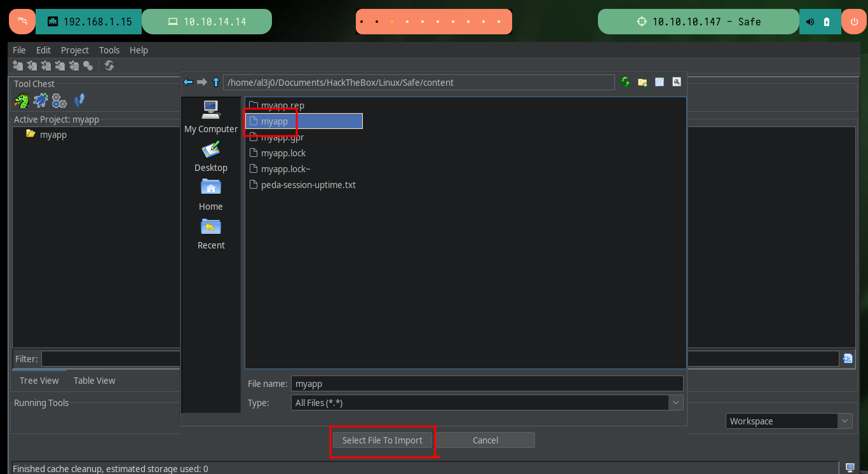Open the Tools menu

pos(109,50)
